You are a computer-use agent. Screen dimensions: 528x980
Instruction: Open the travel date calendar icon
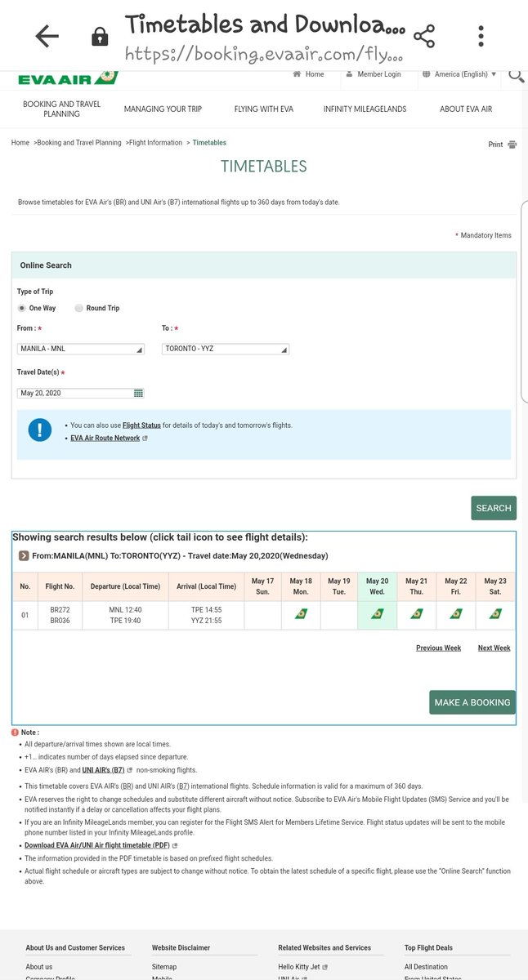pyautogui.click(x=138, y=394)
